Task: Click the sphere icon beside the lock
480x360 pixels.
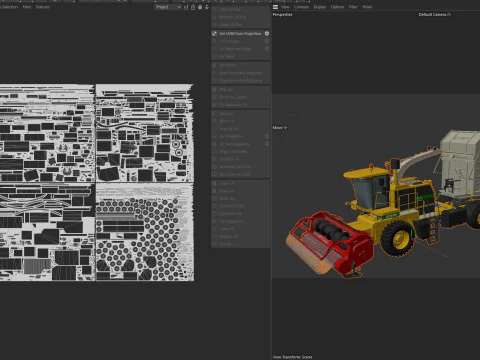Action: tap(200, 7)
